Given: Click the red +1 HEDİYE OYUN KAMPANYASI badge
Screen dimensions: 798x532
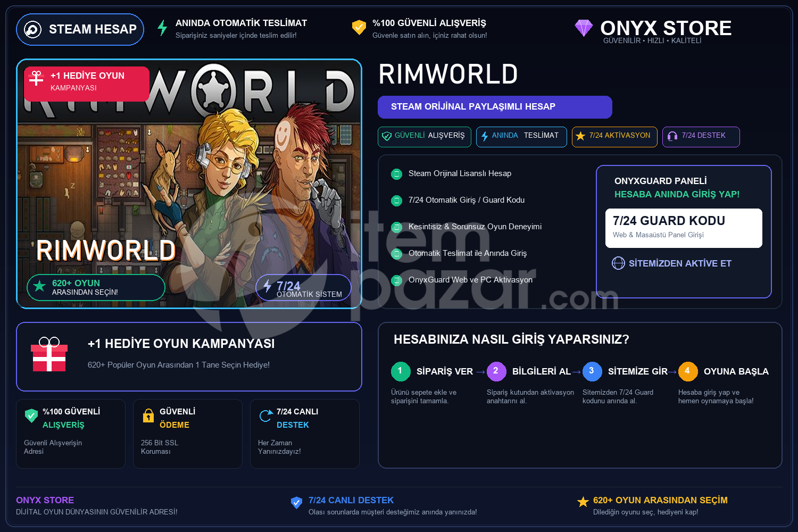Looking at the screenshot, I should point(87,84).
